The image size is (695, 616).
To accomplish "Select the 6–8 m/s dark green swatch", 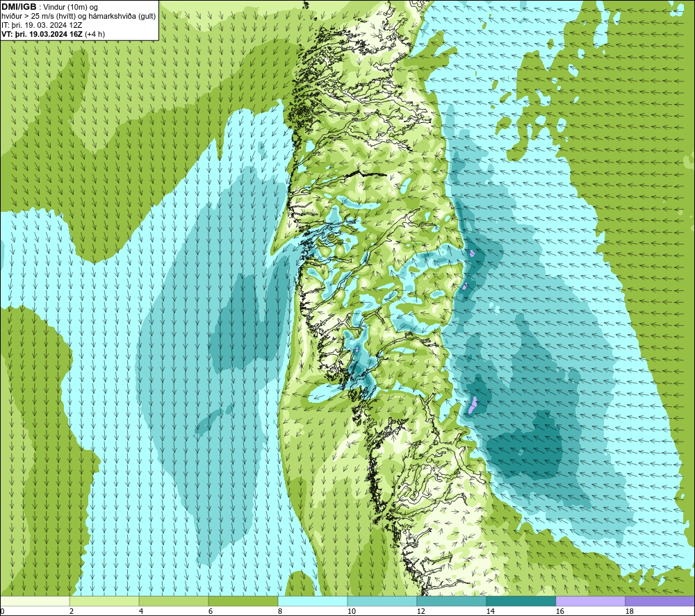I will coord(243,601).
